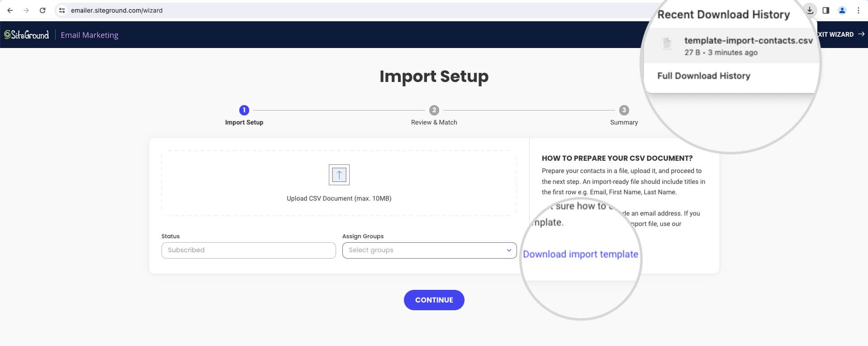Open Full Download History

coord(704,76)
